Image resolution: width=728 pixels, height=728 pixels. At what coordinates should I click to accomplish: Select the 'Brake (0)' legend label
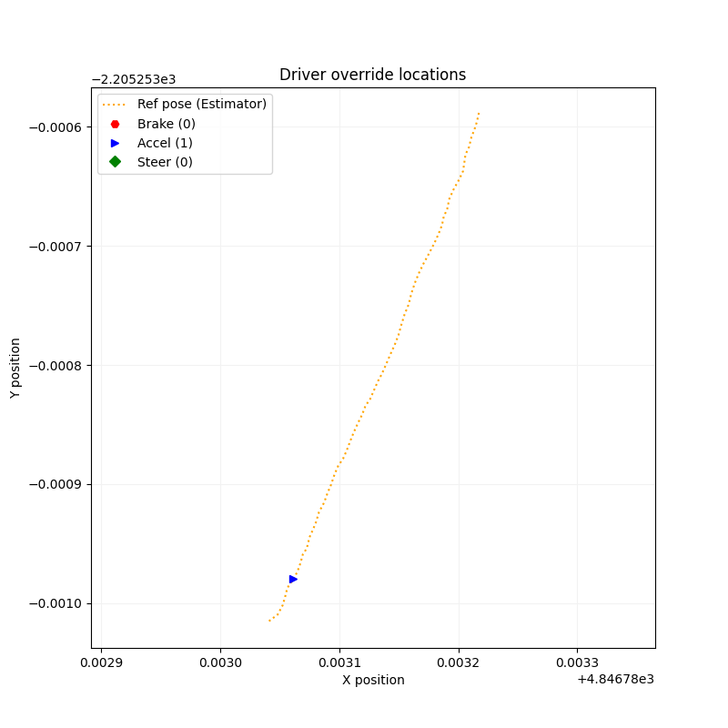(x=167, y=124)
